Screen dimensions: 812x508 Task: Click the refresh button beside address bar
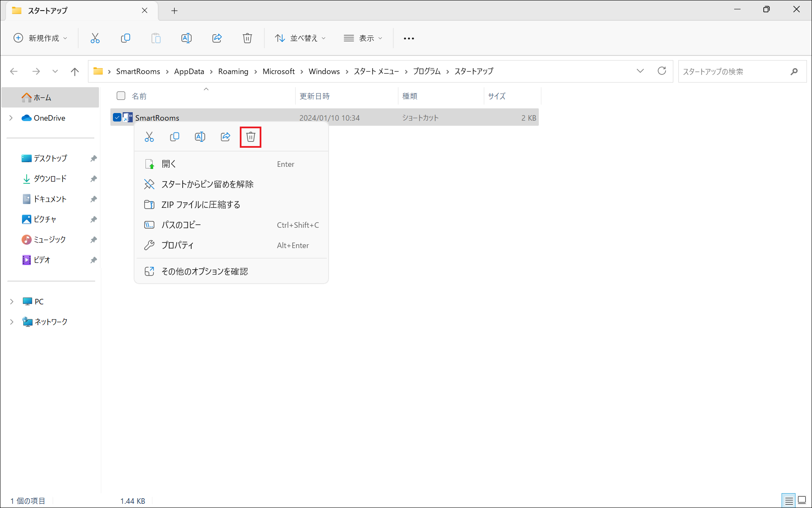coord(662,71)
